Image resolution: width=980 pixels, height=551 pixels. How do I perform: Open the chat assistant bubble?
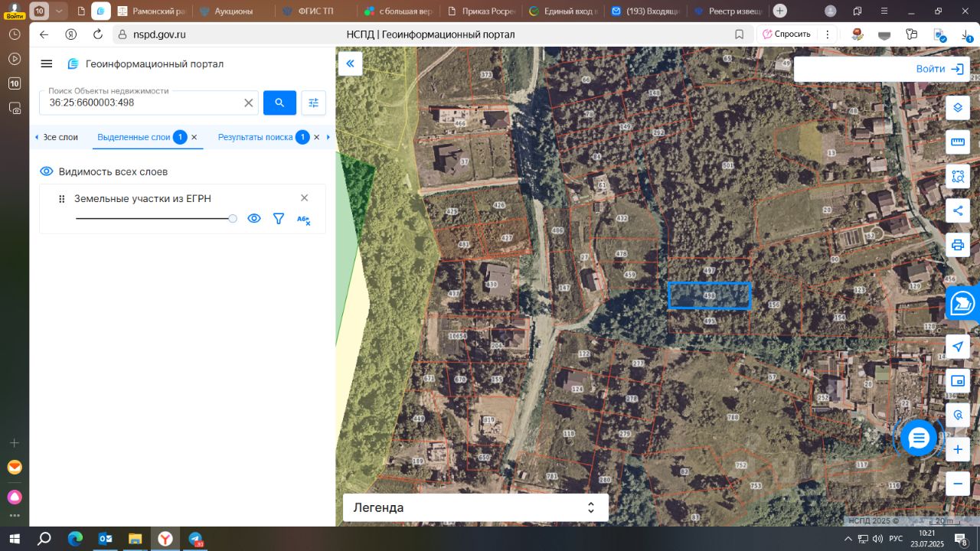click(919, 439)
